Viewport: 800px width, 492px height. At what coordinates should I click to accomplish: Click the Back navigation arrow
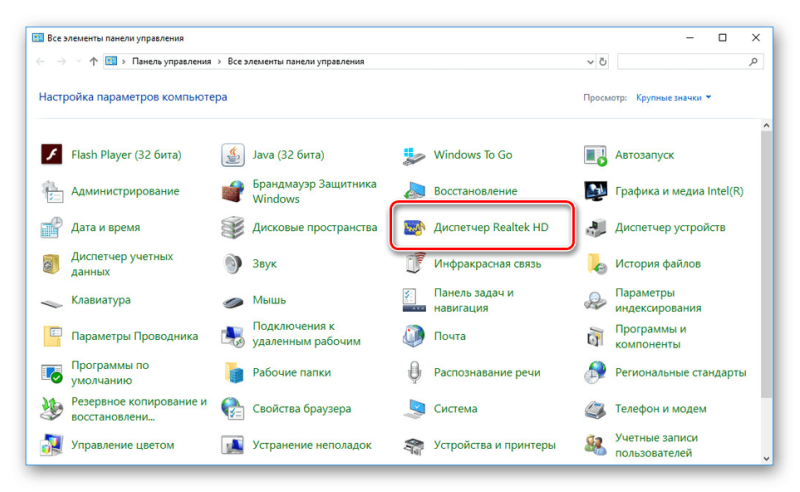coord(40,62)
